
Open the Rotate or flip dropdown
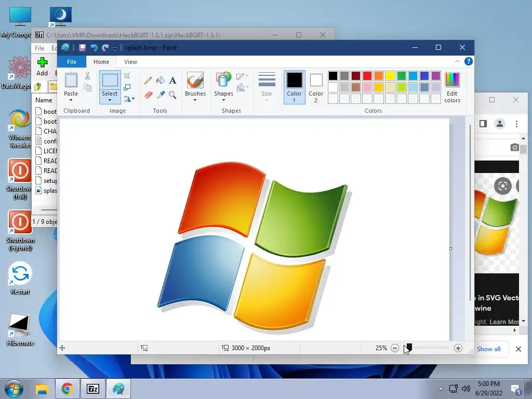tap(129, 99)
